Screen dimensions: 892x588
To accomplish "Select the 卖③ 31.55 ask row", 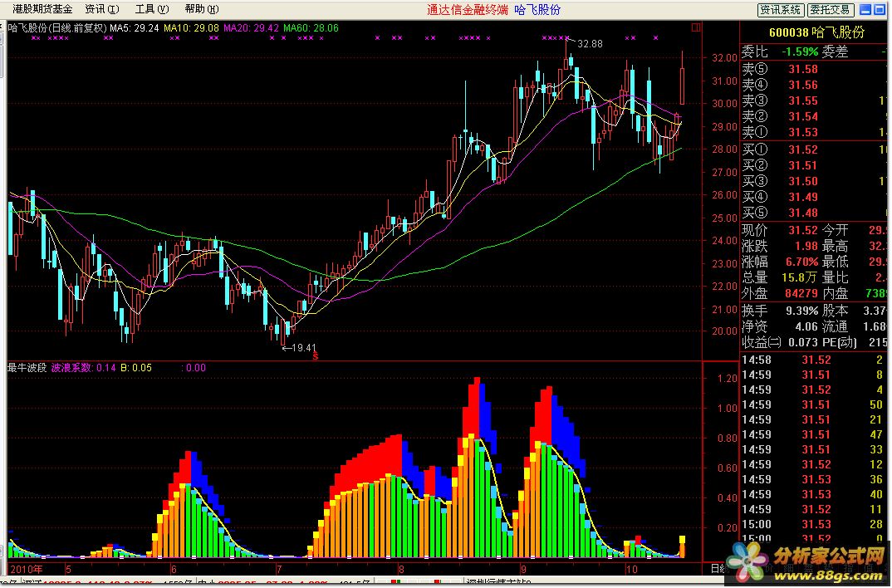I will 815,101.
